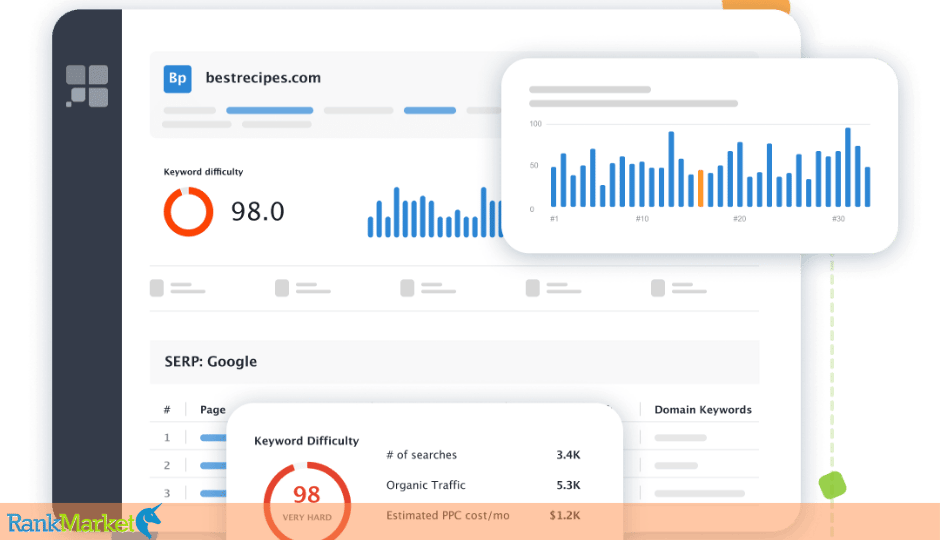Click the grid logo icon in dark sidebar
Screen dimensions: 940x540
pyautogui.click(x=87, y=86)
